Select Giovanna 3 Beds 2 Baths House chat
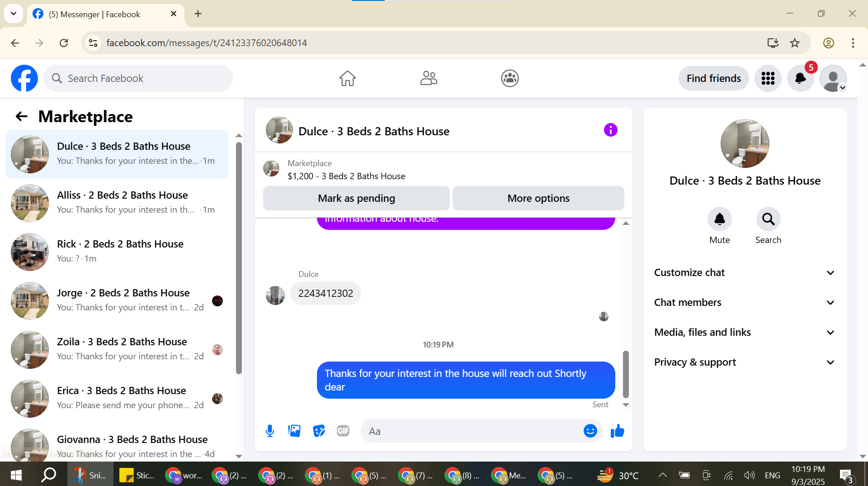Screen dimensions: 868x486 coord(117,443)
